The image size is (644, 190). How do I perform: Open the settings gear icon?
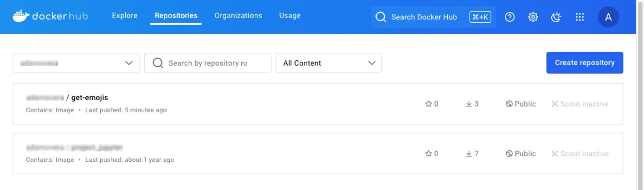[x=533, y=17]
